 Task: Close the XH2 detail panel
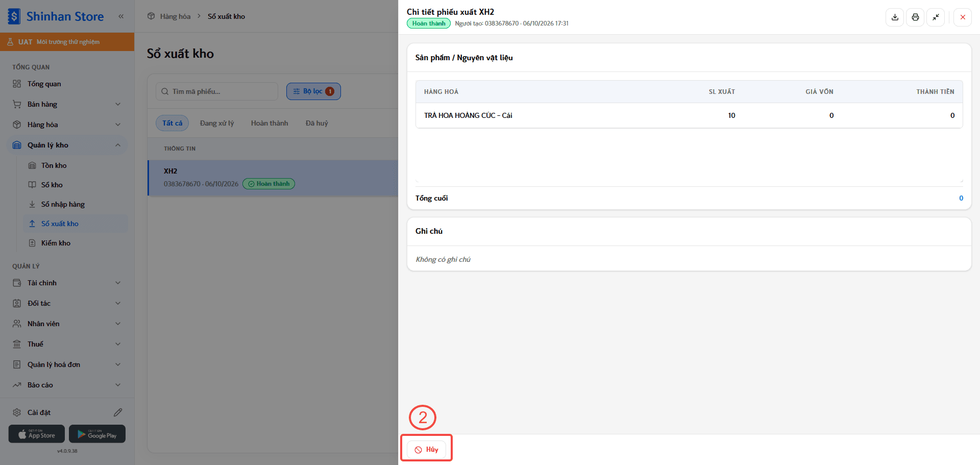pyautogui.click(x=963, y=17)
